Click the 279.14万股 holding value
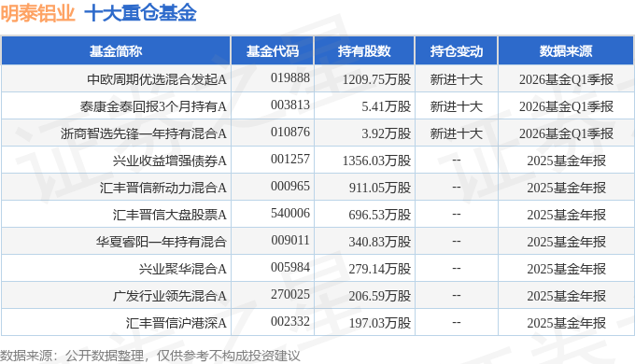635x364 pixels. coord(380,269)
